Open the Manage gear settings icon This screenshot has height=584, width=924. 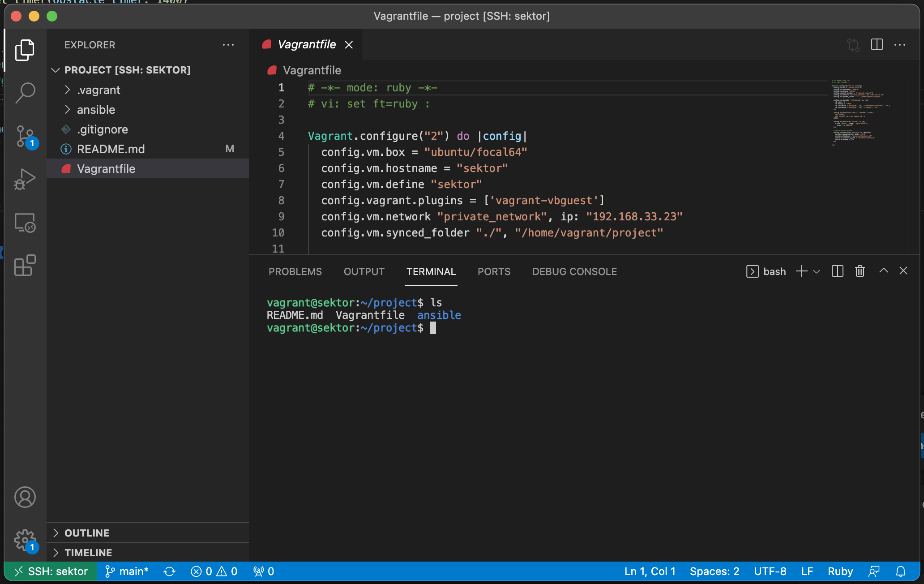(x=25, y=540)
